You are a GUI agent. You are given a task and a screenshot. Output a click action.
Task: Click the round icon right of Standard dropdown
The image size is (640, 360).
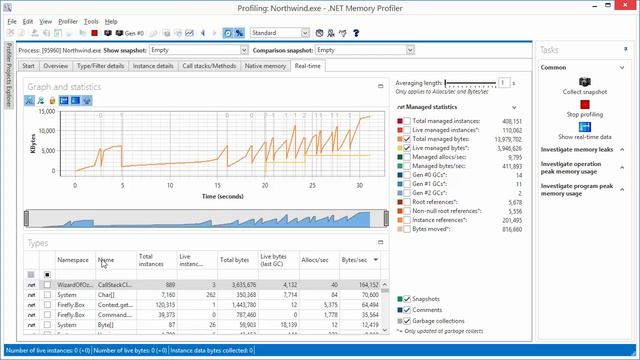[x=319, y=33]
